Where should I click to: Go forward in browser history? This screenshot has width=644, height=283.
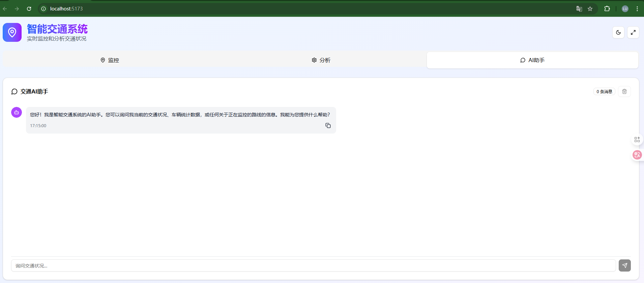click(x=17, y=9)
